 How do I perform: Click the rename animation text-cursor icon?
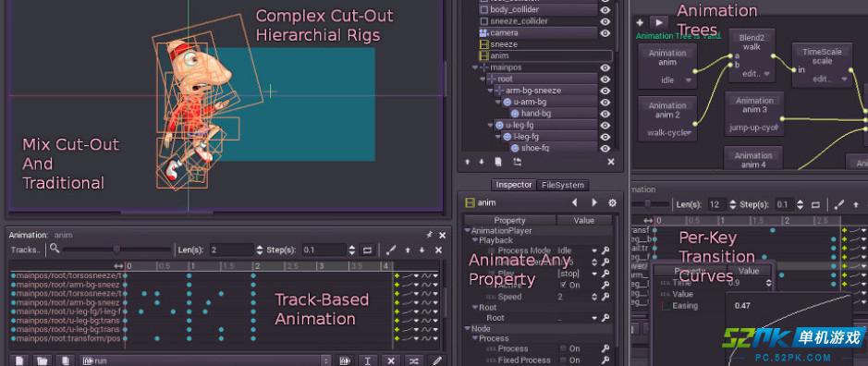pyautogui.click(x=368, y=360)
